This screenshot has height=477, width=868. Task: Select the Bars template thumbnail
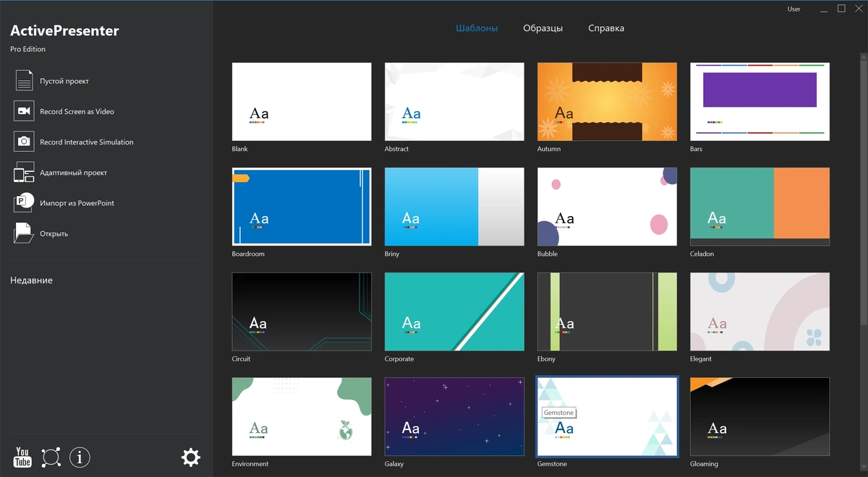[759, 101]
